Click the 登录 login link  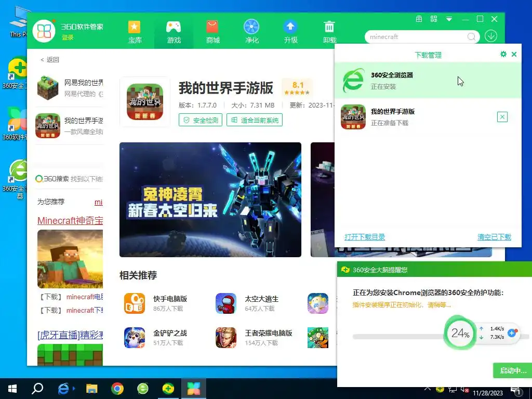[x=68, y=37]
